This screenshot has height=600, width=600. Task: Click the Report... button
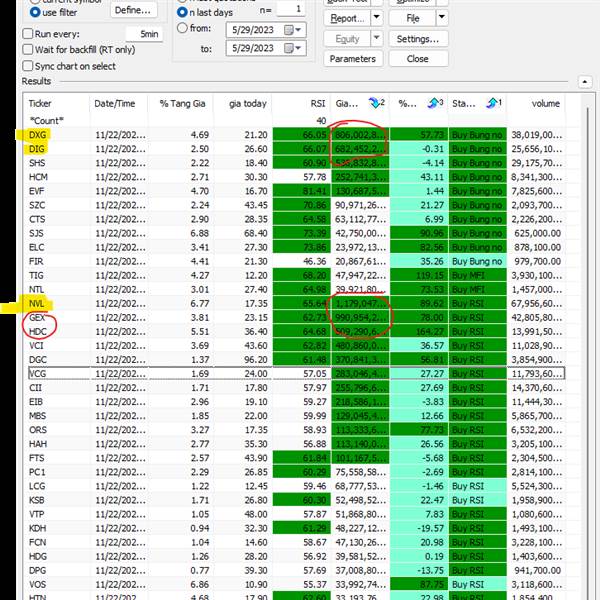click(347, 18)
